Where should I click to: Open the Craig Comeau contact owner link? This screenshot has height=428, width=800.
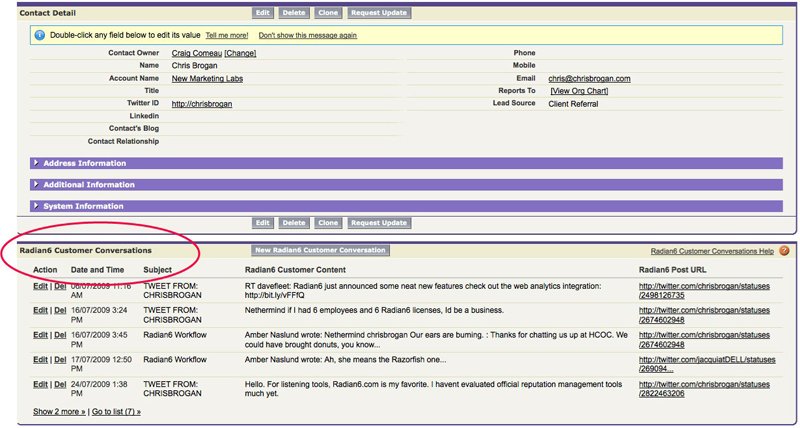[x=196, y=53]
